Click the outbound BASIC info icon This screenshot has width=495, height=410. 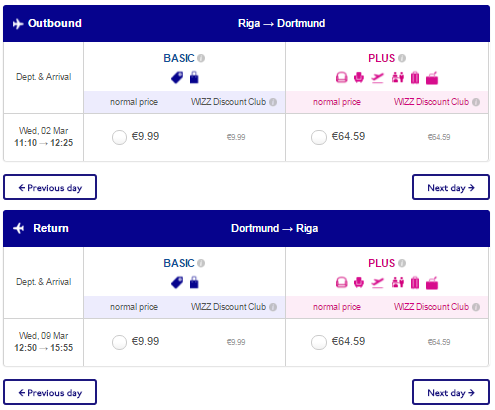point(201,58)
